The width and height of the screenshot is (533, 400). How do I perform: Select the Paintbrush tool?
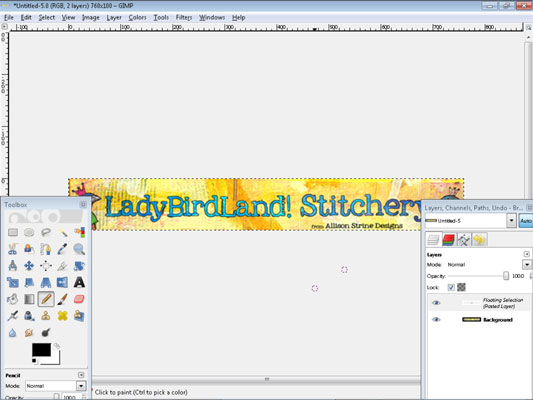[x=63, y=299]
